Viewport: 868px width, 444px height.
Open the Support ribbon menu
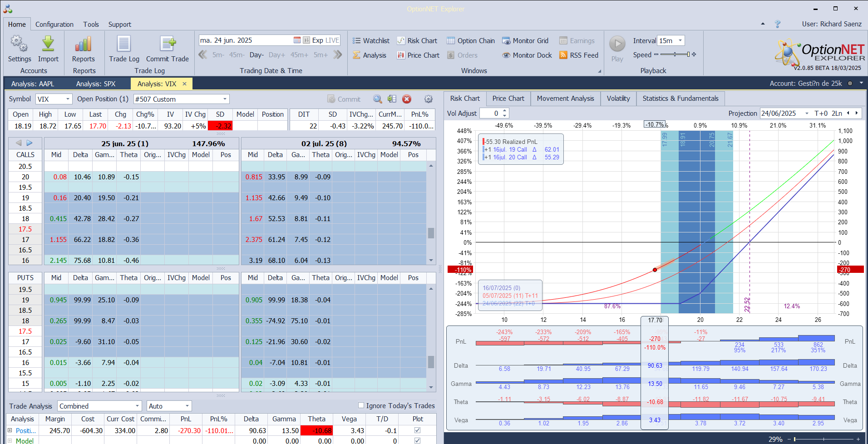click(x=119, y=25)
